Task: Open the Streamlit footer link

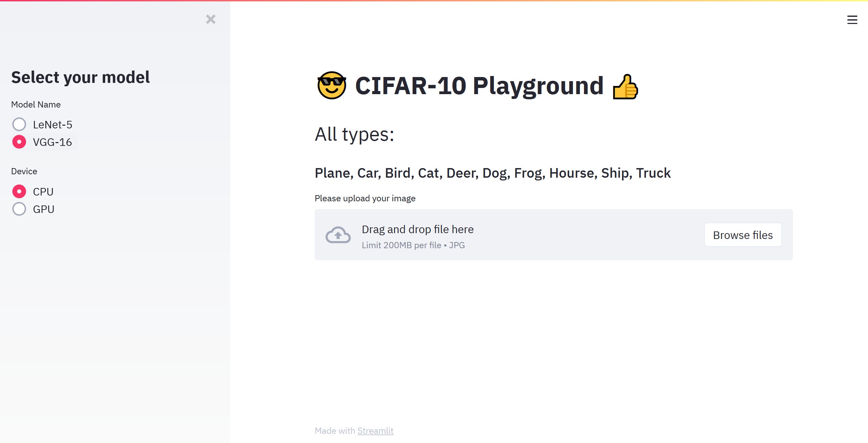Action: pos(375,431)
